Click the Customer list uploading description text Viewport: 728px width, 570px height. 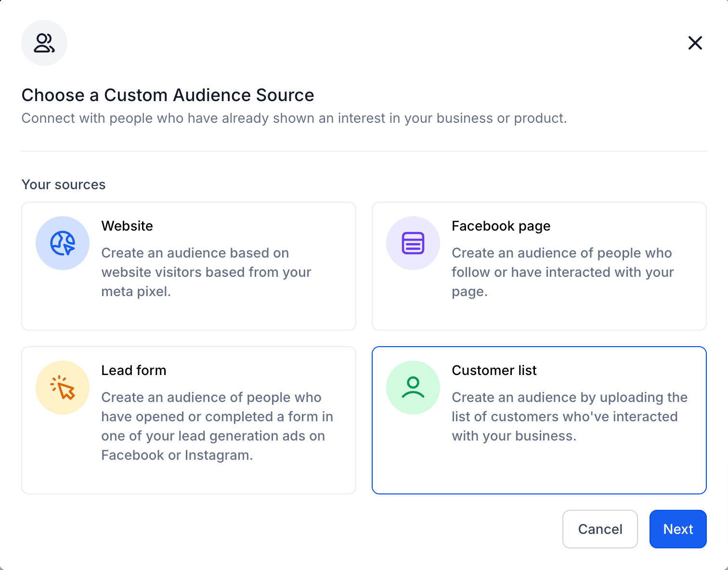(x=570, y=416)
